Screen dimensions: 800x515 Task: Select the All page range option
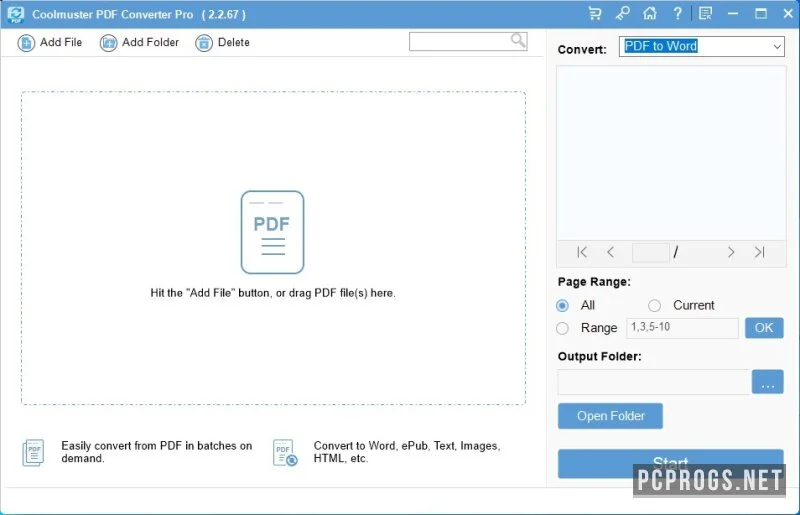point(562,306)
